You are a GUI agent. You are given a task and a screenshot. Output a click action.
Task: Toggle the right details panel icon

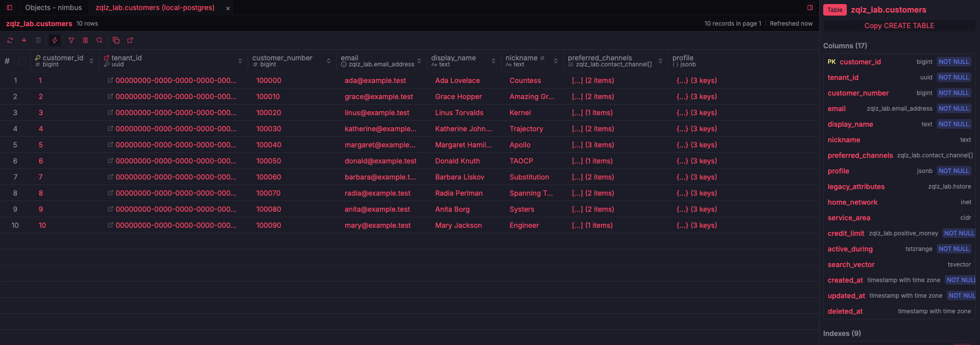pos(810,8)
